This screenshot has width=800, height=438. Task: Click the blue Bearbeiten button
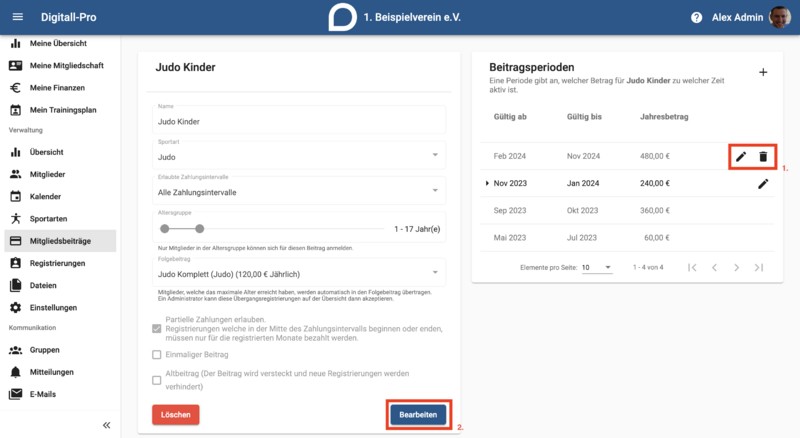tap(418, 415)
